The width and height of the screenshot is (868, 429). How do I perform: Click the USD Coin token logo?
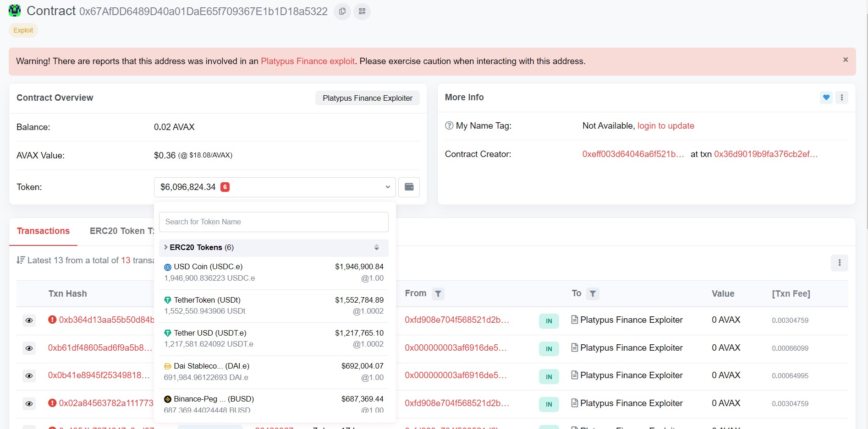point(168,266)
